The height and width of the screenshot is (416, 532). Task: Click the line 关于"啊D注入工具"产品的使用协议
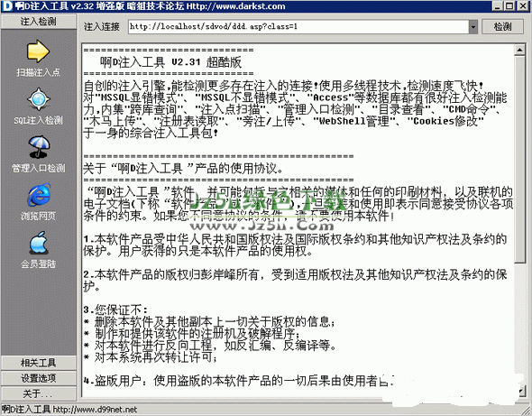point(183,168)
